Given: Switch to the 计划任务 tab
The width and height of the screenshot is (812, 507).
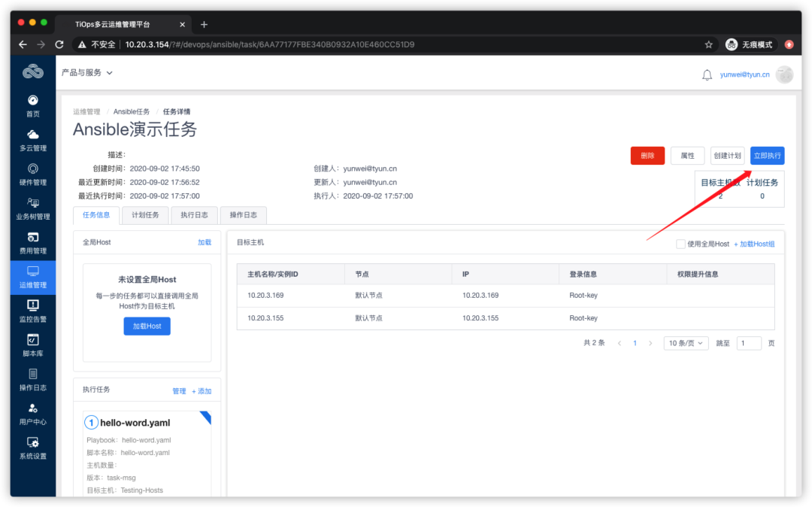Looking at the screenshot, I should click(145, 215).
